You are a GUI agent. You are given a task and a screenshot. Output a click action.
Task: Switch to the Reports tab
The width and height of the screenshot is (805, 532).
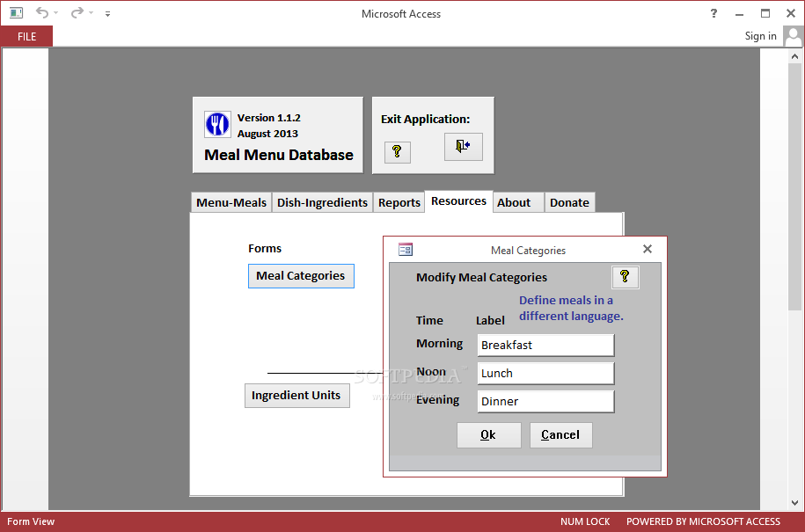[x=399, y=202]
